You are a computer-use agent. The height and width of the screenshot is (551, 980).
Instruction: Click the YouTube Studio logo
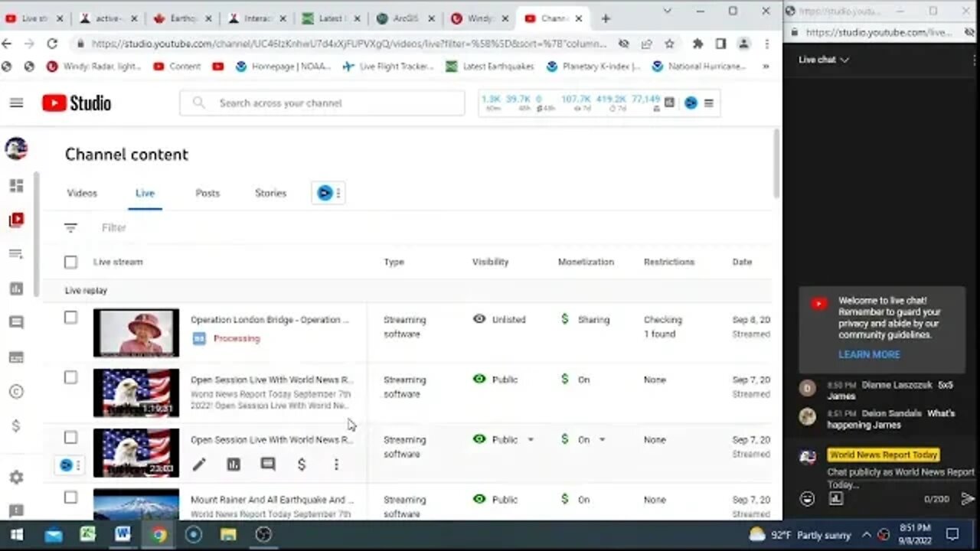(x=77, y=103)
